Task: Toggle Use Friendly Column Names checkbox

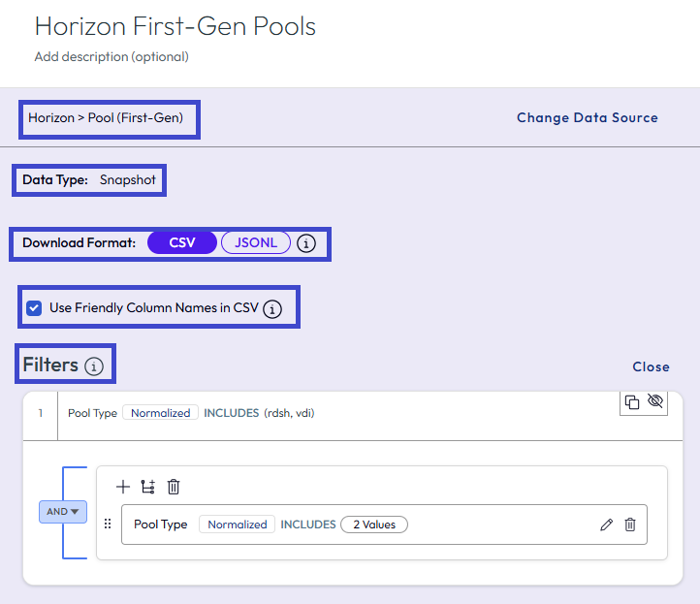Action: [x=34, y=308]
